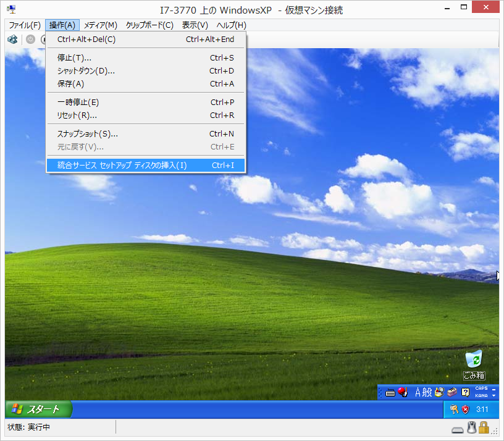Choose 停止(T)... from the menu
This screenshot has width=504, height=441.
(146, 58)
